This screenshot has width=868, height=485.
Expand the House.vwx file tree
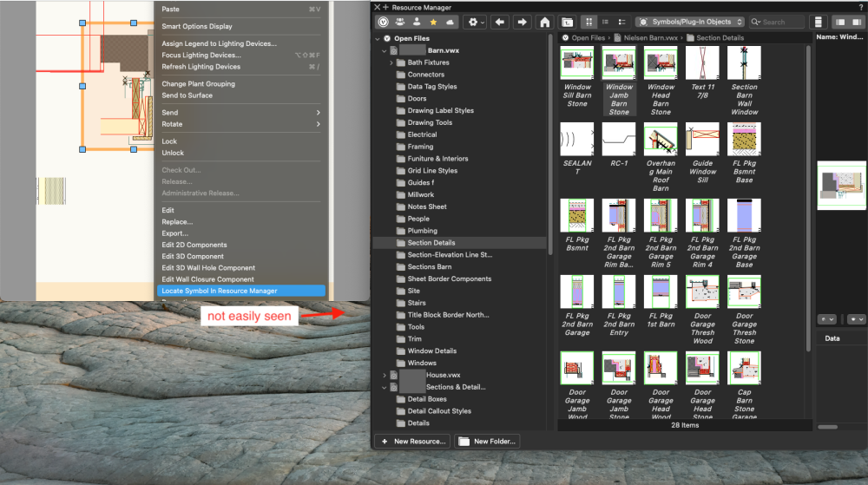pyautogui.click(x=384, y=375)
